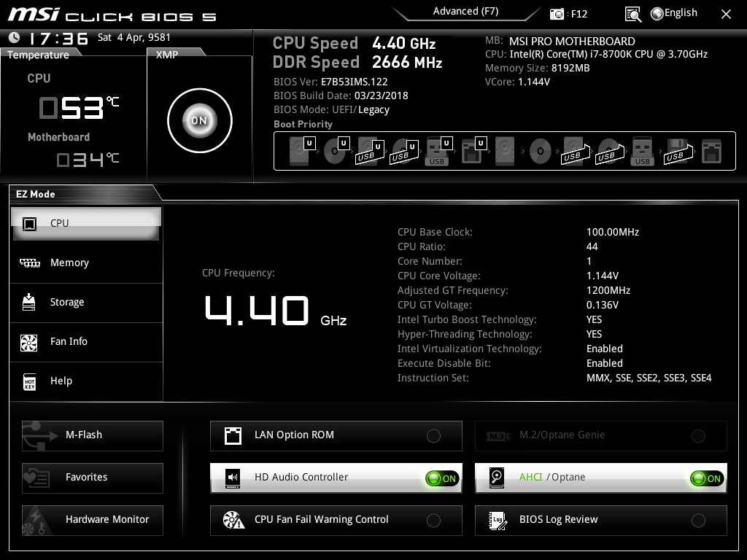Open the search magnifier icon
This screenshot has width=747, height=560.
633,14
